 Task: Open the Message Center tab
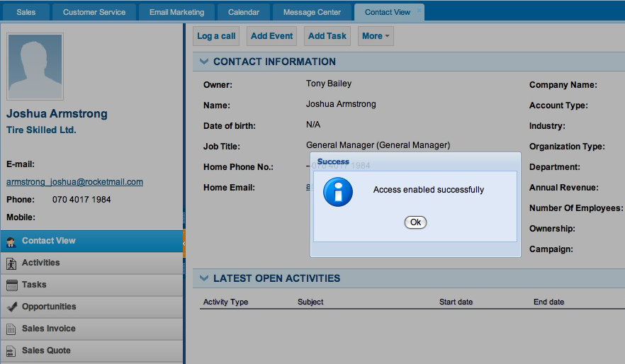[312, 12]
